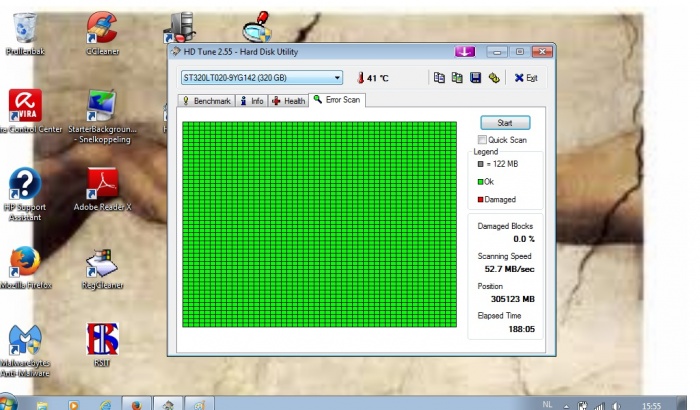The image size is (700, 410).
Task: Open the StarterBackground Snelkoppeling shortcut
Action: click(x=102, y=116)
